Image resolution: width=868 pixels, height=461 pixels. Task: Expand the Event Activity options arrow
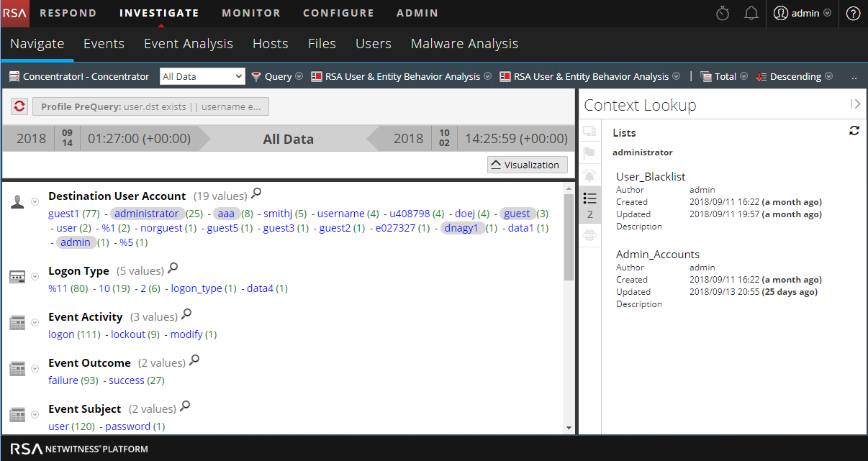tap(35, 323)
